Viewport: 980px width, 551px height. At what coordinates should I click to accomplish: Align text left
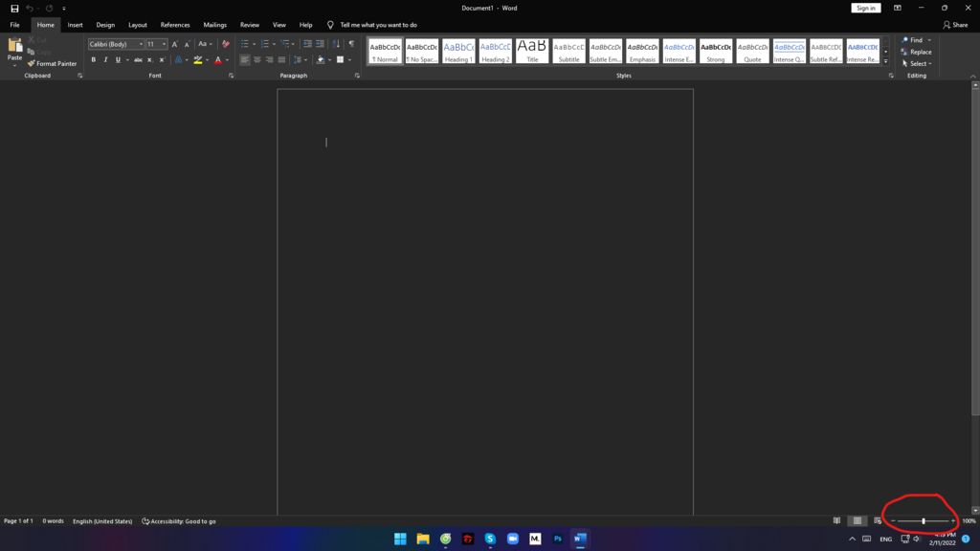245,60
